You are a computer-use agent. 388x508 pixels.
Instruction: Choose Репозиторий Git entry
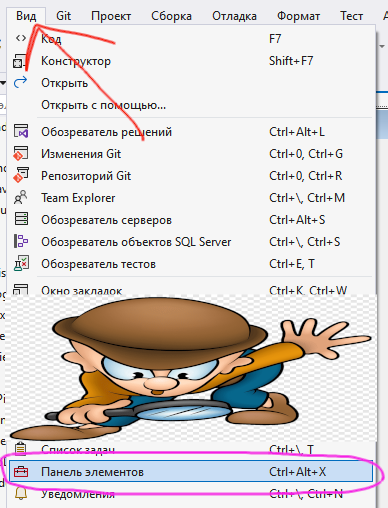[191, 176]
